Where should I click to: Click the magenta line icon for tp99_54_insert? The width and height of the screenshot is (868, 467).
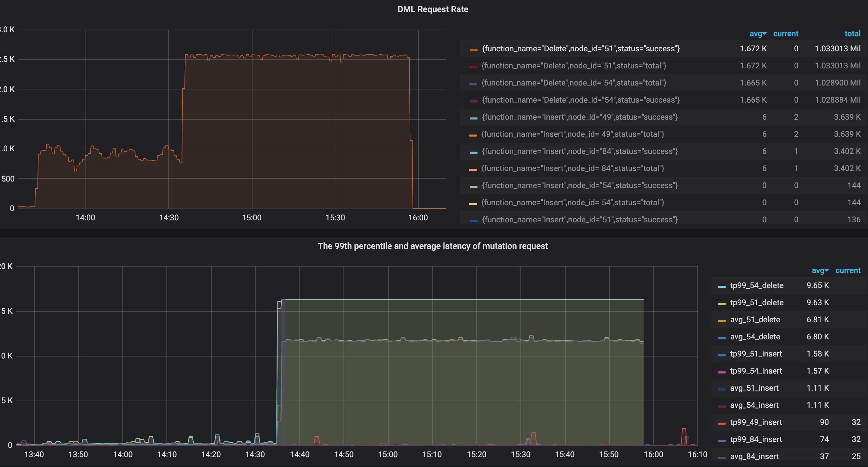pyautogui.click(x=721, y=371)
